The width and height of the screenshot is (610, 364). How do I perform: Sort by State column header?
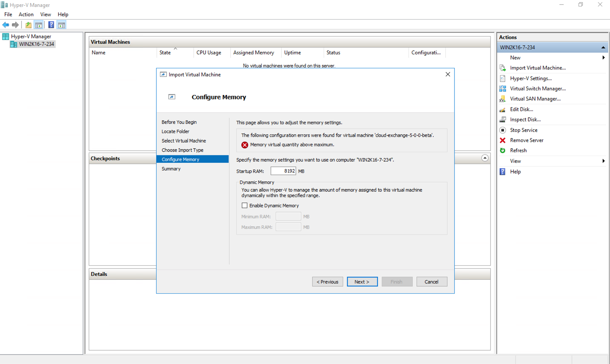coord(175,53)
